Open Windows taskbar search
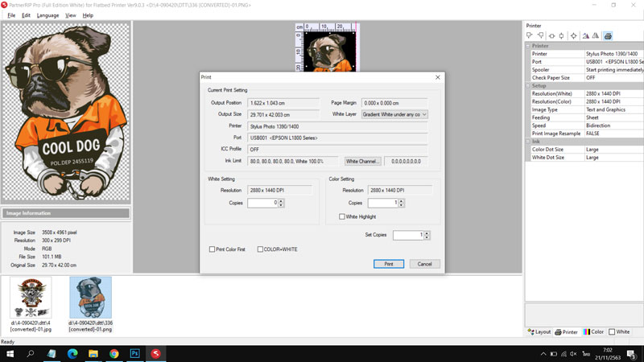 (x=31, y=353)
